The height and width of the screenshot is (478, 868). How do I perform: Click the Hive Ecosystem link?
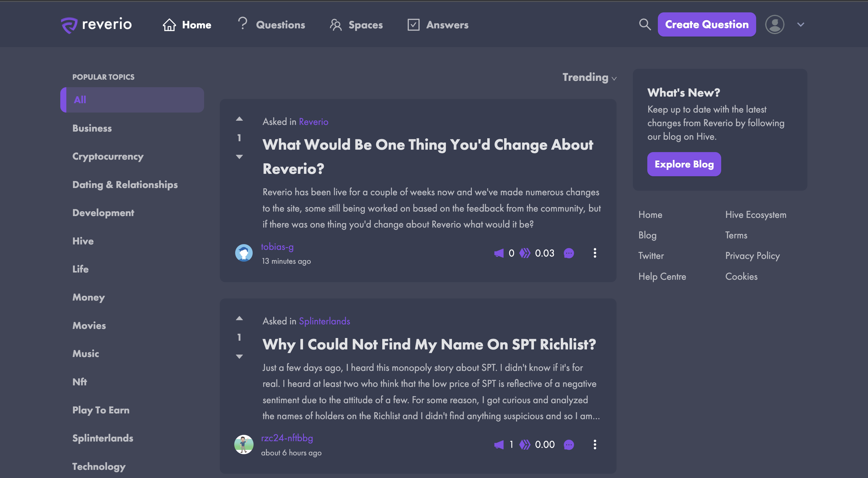point(756,215)
